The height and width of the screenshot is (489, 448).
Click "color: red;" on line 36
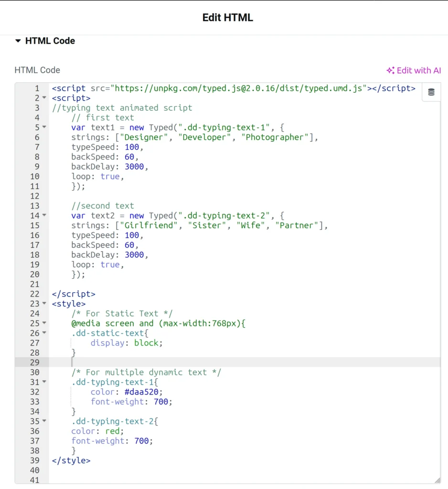click(97, 431)
